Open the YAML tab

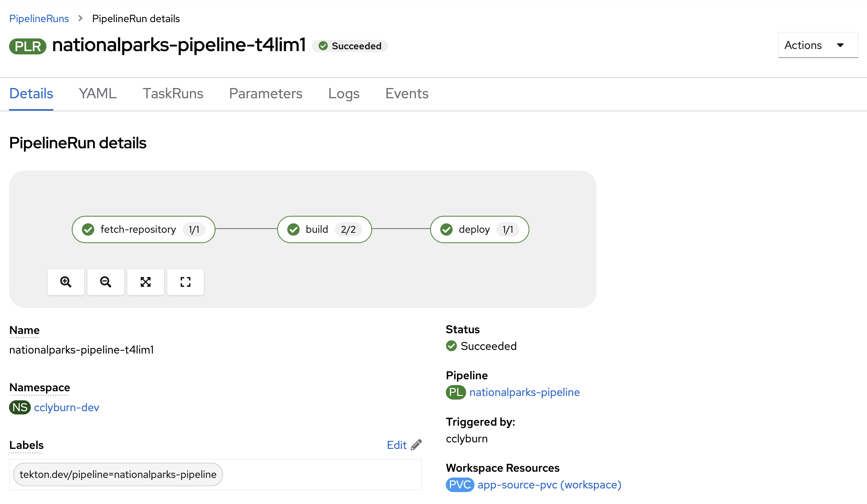tap(98, 94)
